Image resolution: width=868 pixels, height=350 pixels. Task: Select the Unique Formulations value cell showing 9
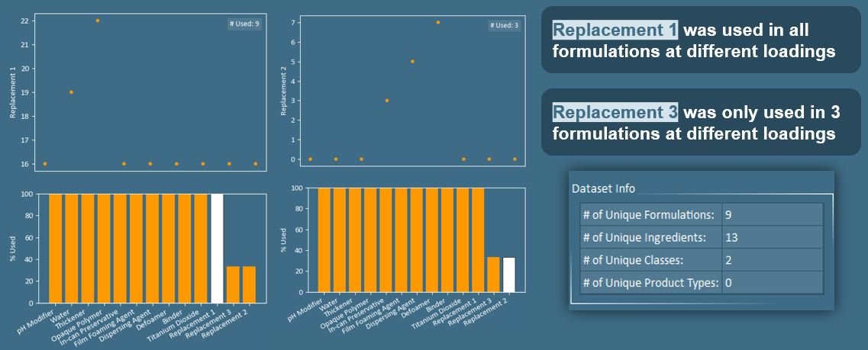tap(772, 214)
